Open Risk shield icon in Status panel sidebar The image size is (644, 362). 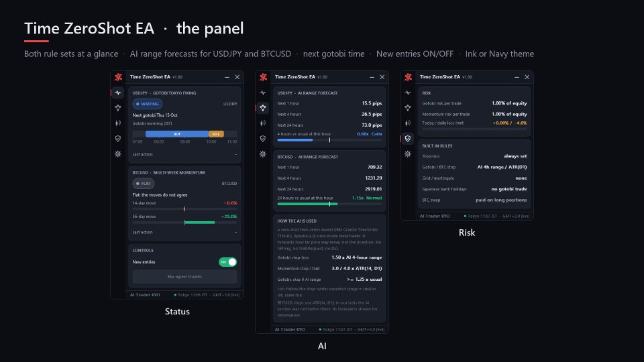(x=118, y=139)
